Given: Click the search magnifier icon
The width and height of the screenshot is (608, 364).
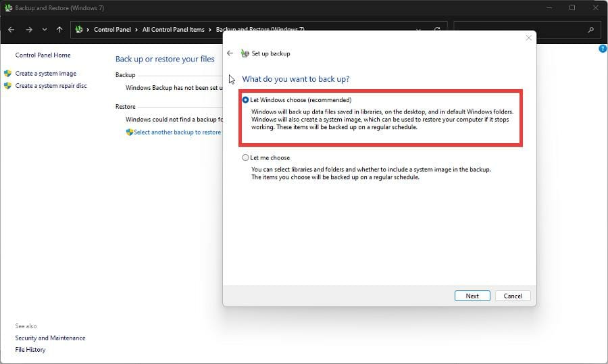Looking at the screenshot, I should 590,30.
